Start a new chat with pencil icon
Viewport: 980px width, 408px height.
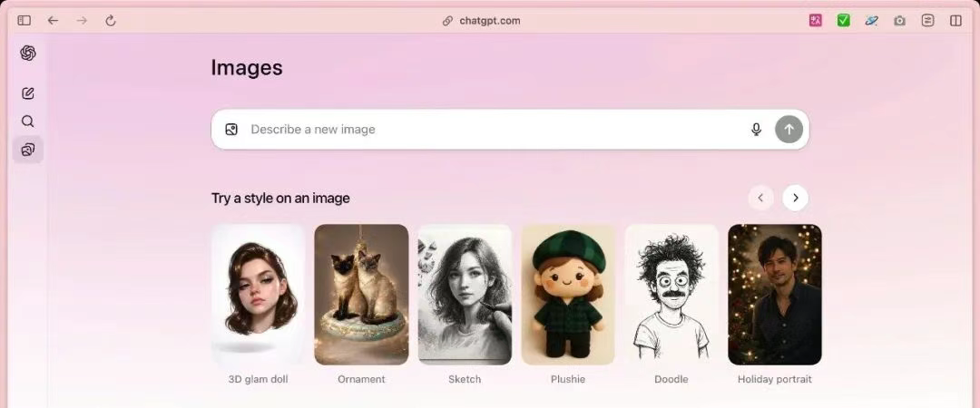pyautogui.click(x=27, y=93)
